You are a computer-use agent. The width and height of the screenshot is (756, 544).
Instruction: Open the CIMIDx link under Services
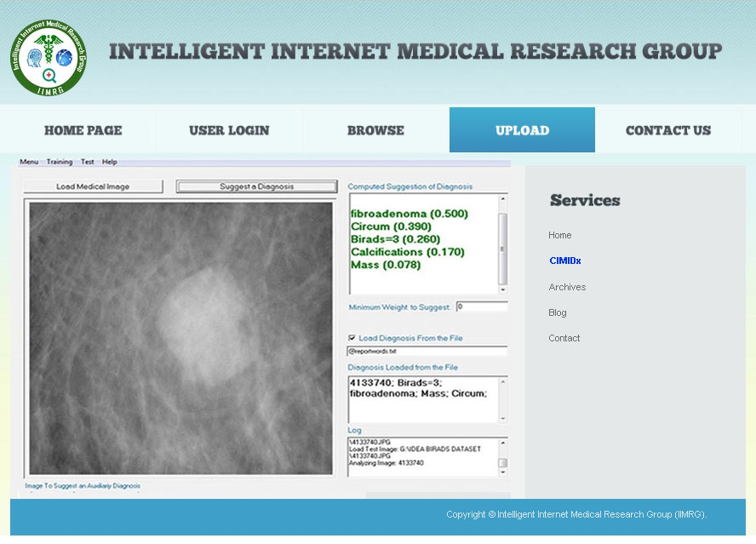pyautogui.click(x=565, y=261)
